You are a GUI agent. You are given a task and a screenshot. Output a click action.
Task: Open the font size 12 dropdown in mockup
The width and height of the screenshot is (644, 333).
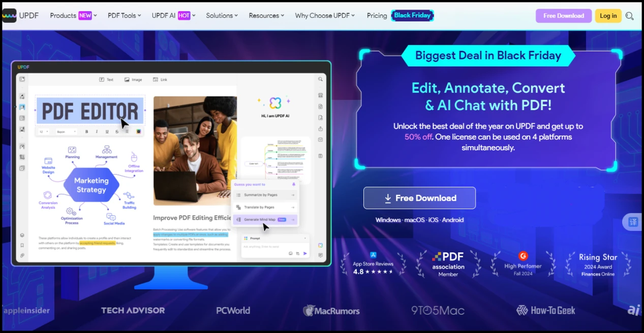[44, 132]
